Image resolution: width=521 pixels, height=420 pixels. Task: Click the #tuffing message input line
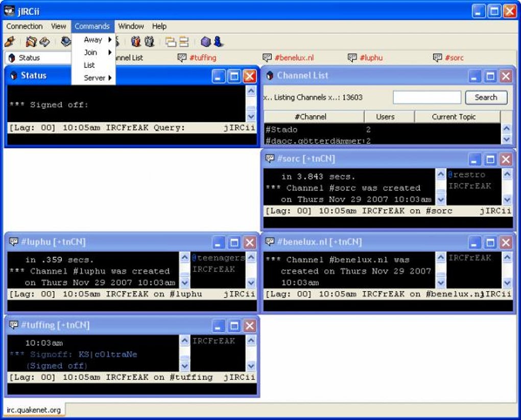click(x=132, y=388)
